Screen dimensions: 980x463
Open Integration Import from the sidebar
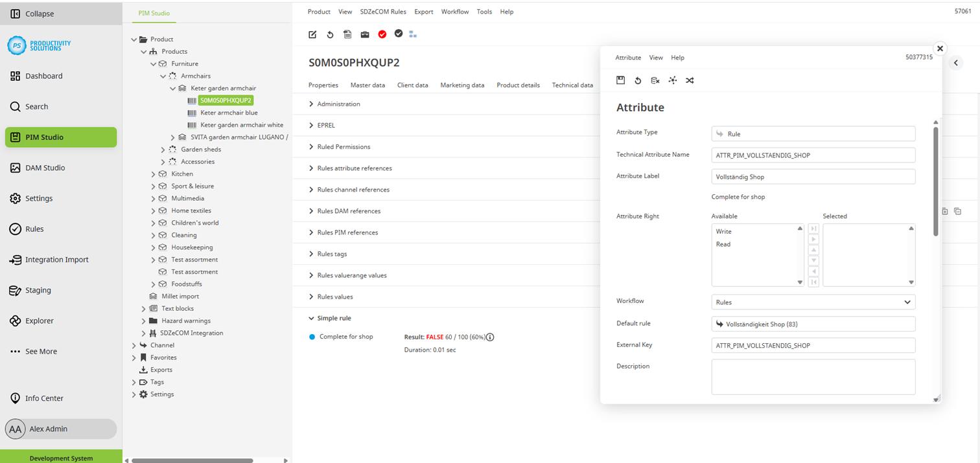56,260
